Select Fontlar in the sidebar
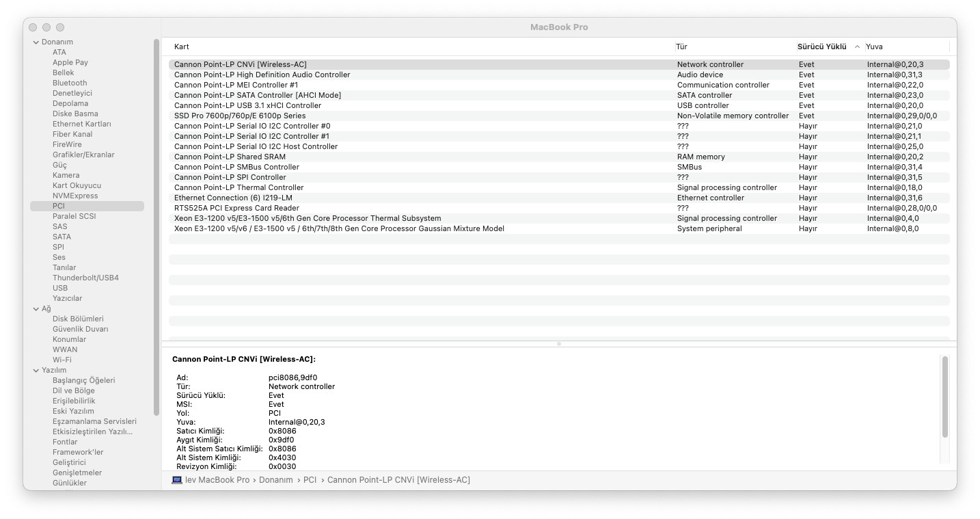 (65, 442)
